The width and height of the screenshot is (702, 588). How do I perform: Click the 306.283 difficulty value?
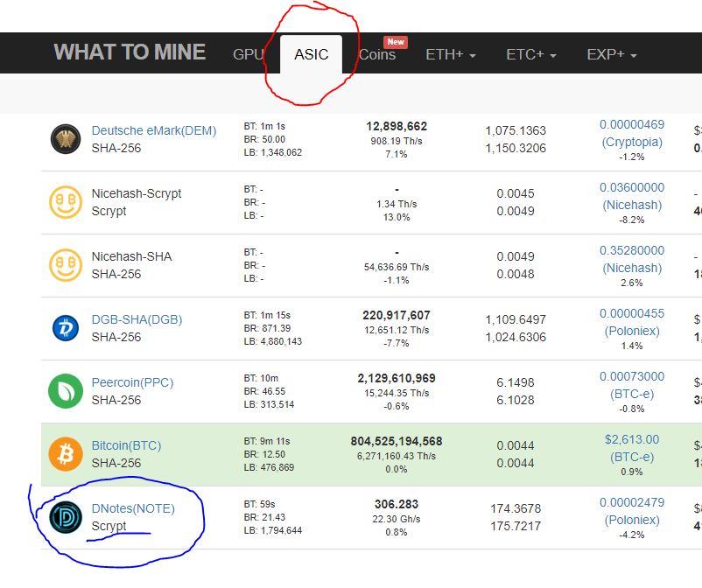click(x=397, y=505)
